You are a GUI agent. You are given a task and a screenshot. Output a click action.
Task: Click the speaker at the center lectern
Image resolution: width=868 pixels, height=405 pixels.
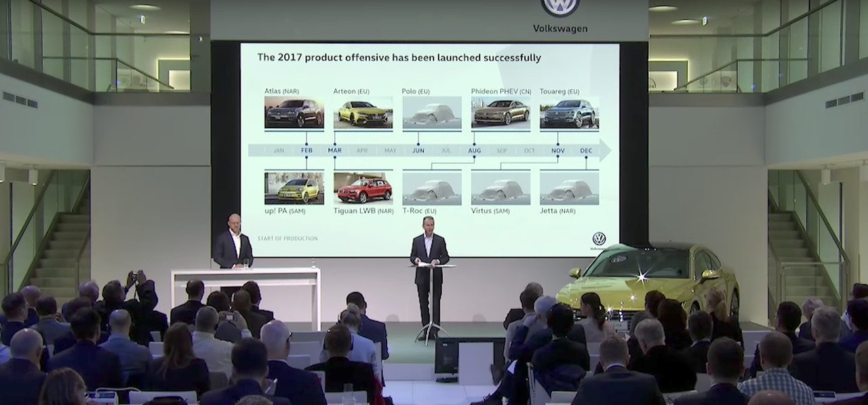point(429,277)
